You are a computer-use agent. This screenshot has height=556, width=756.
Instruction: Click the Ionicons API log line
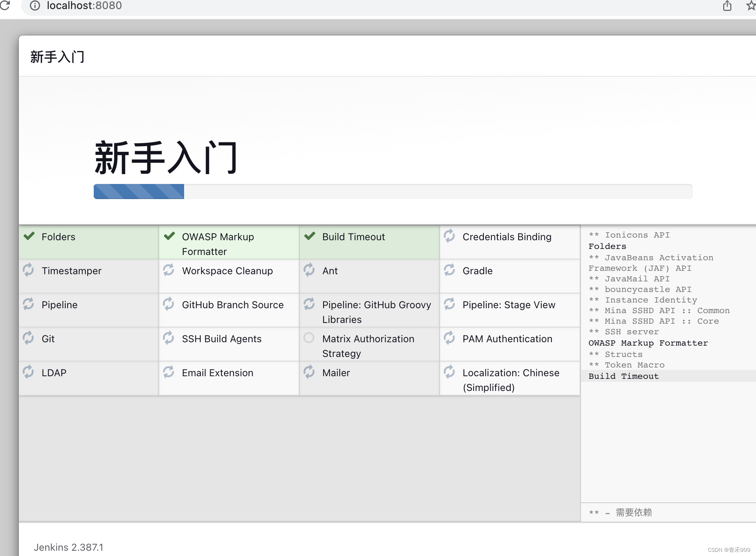click(629, 235)
